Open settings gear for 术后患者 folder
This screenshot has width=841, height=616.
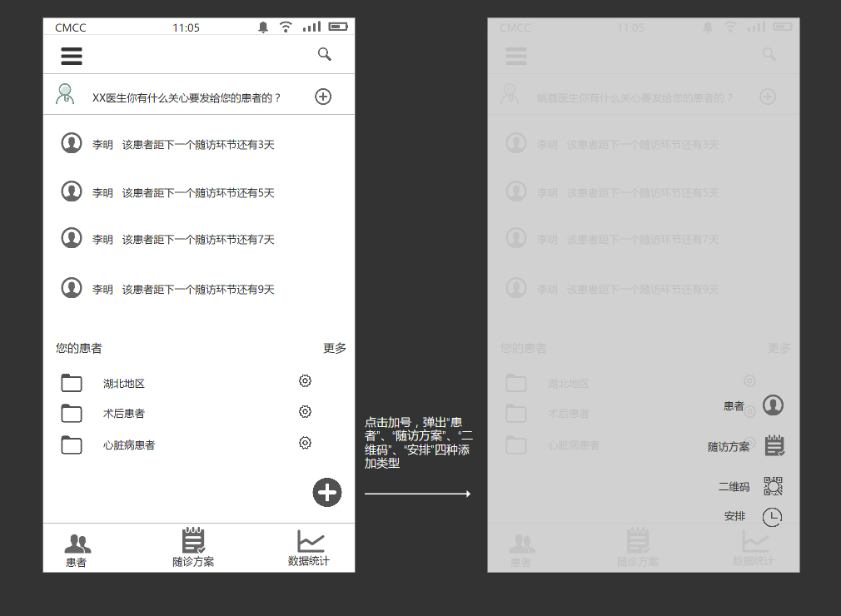pyautogui.click(x=306, y=411)
